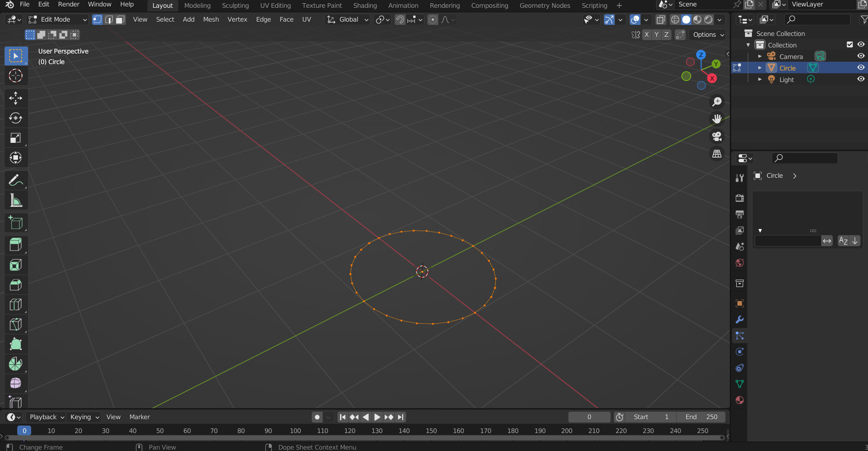Open World properties tab icon

739,263
